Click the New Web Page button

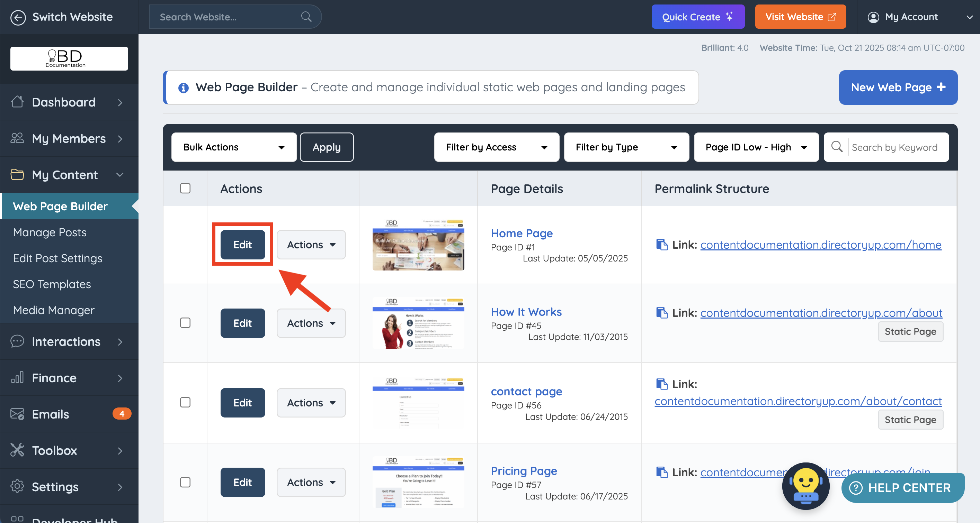[x=898, y=88]
